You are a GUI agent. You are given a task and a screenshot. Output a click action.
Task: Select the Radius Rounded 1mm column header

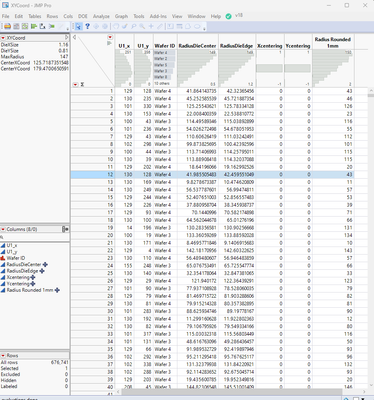(333, 42)
